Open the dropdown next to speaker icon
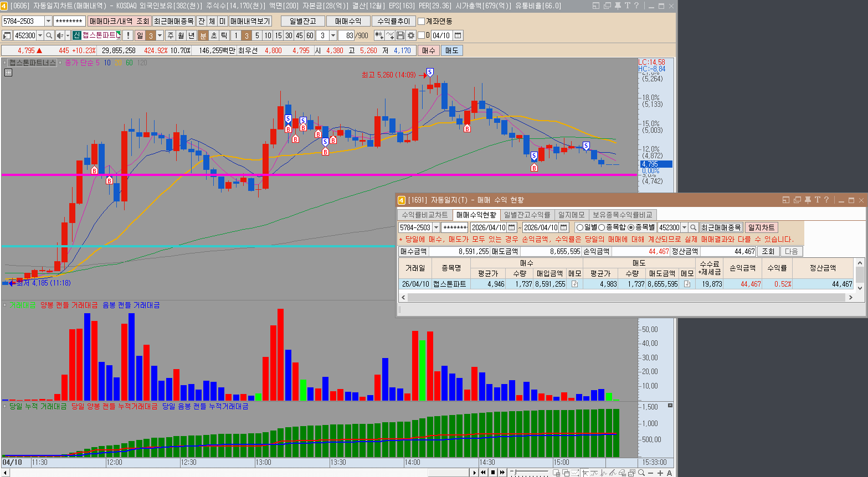The width and height of the screenshot is (868, 477). tap(68, 35)
